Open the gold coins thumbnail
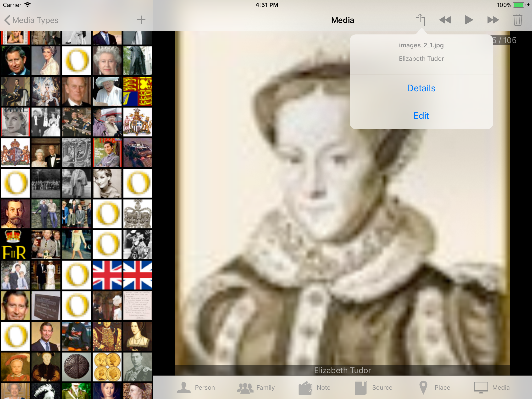Viewport: 532px width, 399px height. (107, 367)
